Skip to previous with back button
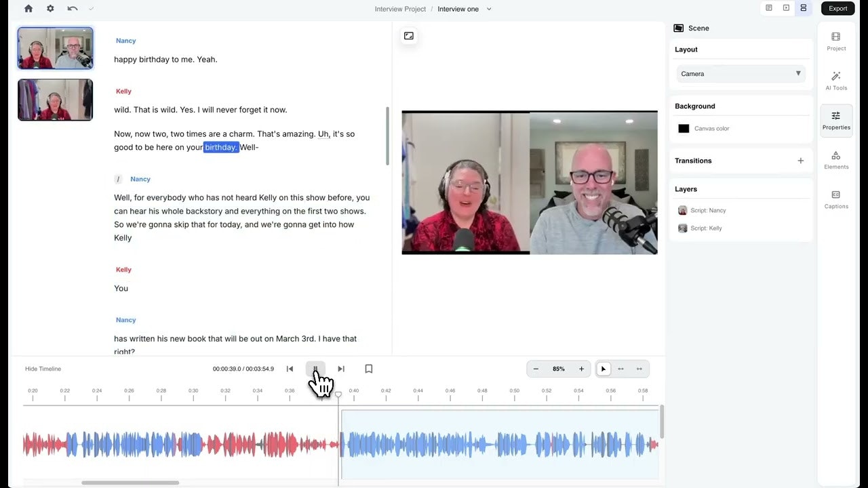This screenshot has width=868, height=488. coord(290,369)
